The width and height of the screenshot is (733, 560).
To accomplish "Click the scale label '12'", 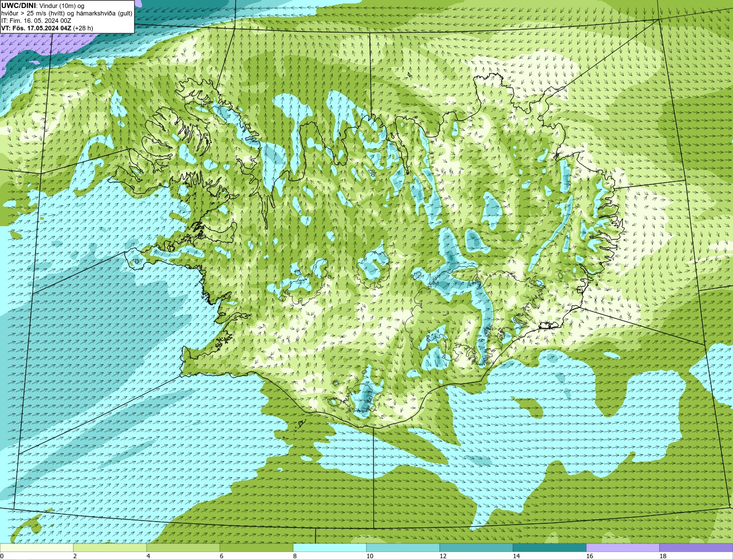I will pos(443,556).
